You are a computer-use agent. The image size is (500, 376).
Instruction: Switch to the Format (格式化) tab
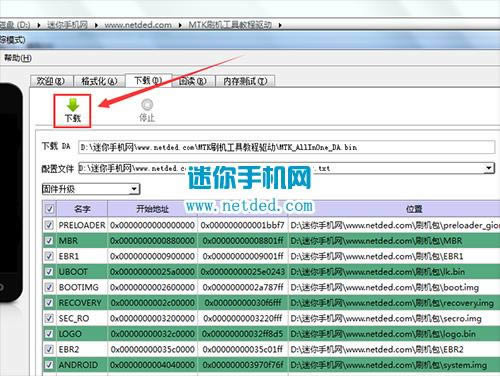99,81
